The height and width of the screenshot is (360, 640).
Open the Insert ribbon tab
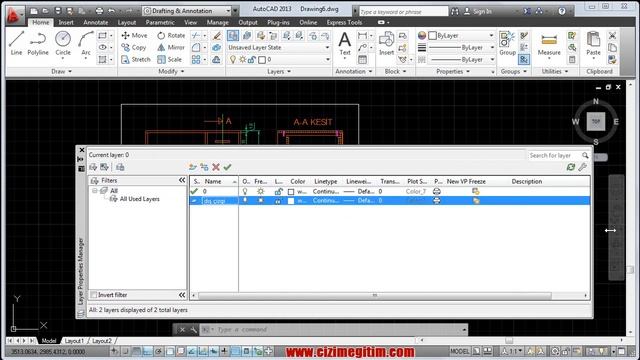[66, 22]
